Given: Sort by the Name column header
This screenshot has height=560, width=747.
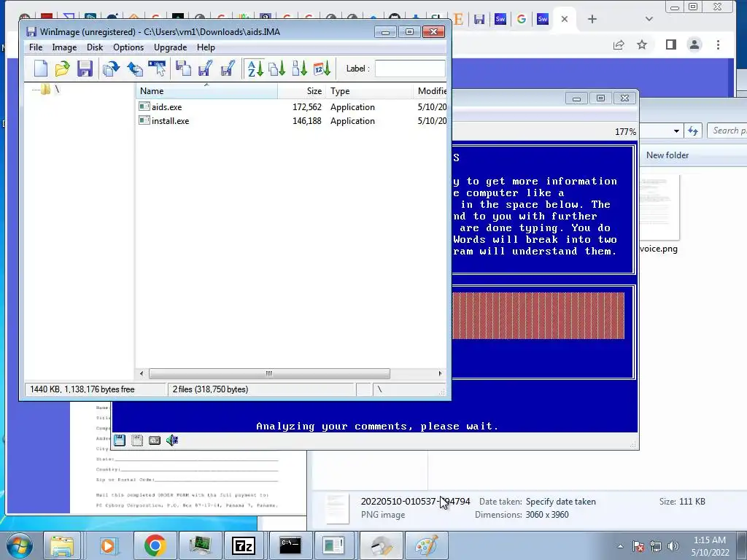Looking at the screenshot, I should 206,91.
